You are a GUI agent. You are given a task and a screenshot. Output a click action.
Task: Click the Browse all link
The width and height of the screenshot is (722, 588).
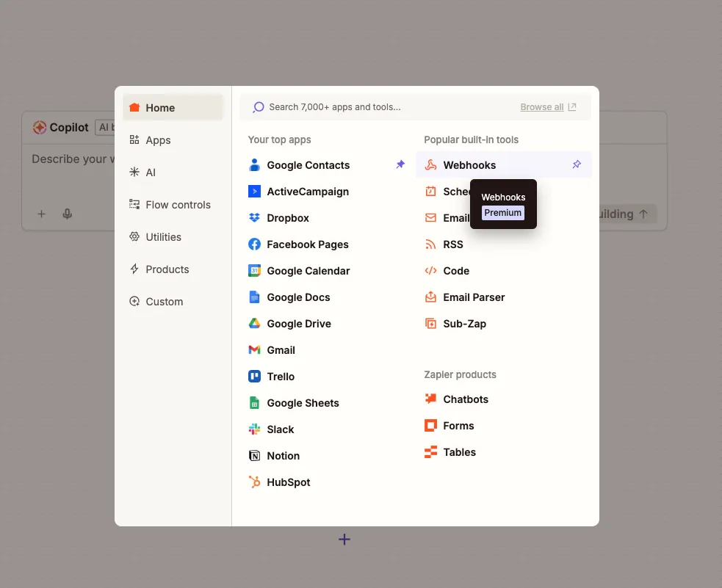(x=541, y=106)
